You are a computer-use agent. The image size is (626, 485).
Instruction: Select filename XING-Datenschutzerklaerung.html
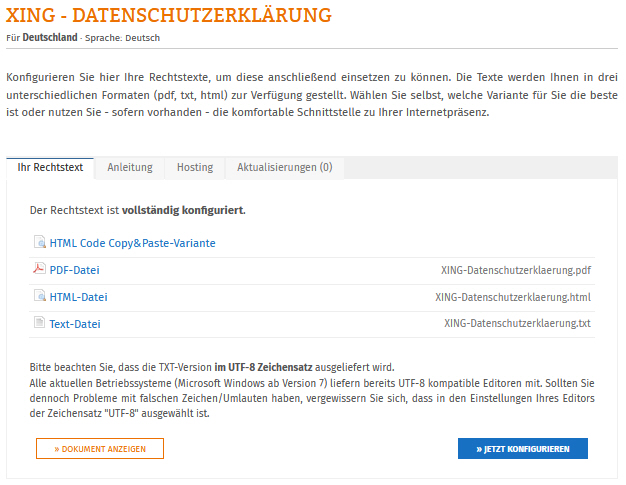[513, 297]
